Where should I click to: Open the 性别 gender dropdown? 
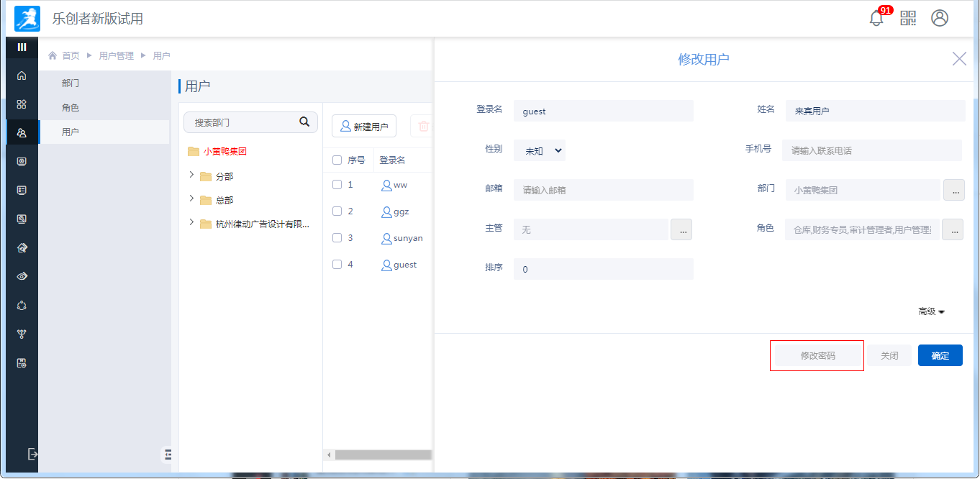coord(540,151)
